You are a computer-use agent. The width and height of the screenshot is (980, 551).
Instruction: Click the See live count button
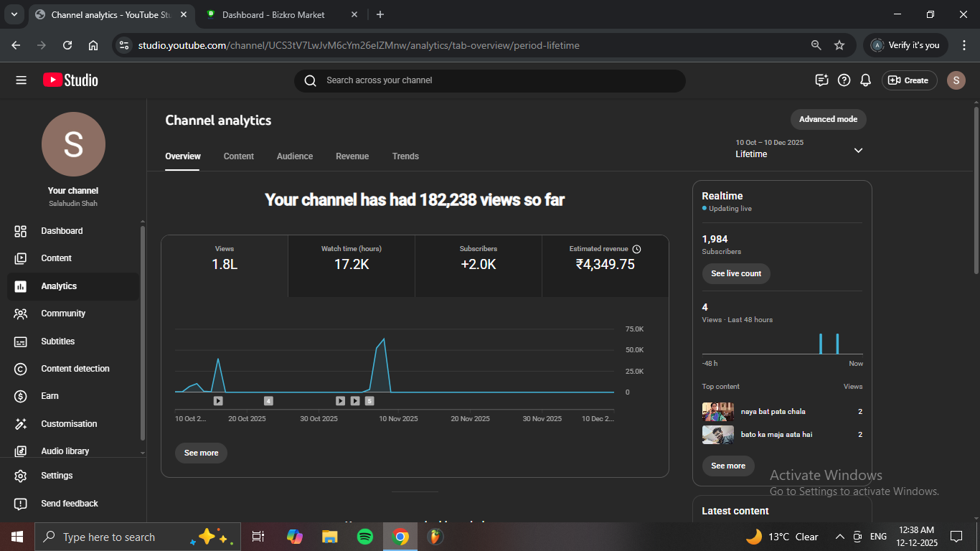tap(735, 273)
